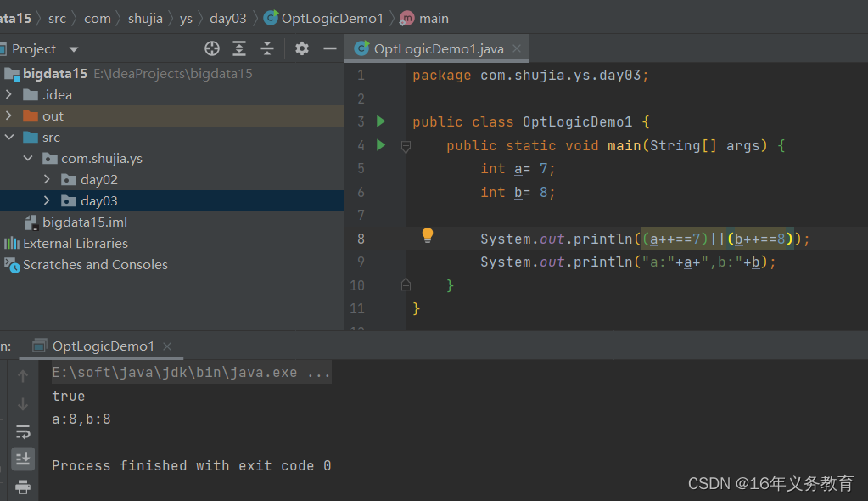Click up arrow in Run console
This screenshot has width=868, height=501.
(23, 376)
